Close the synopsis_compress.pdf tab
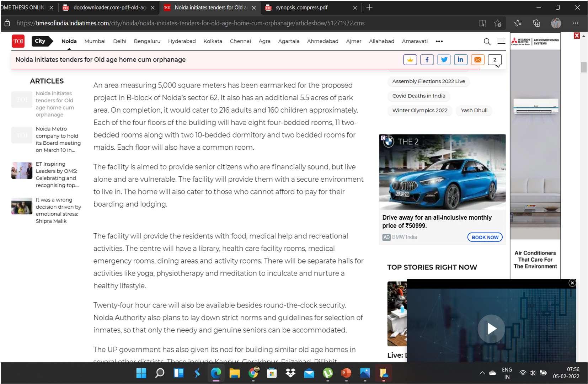The width and height of the screenshot is (588, 384). (x=355, y=7)
